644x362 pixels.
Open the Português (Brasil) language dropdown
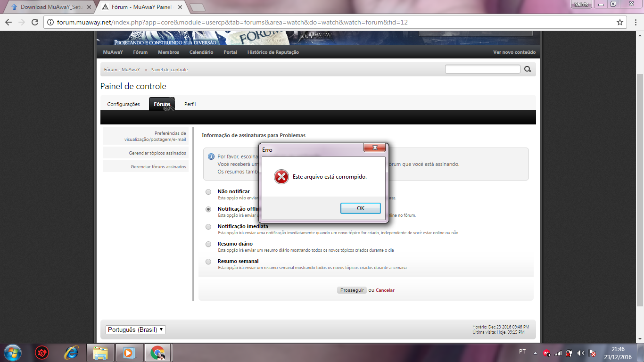point(136,330)
